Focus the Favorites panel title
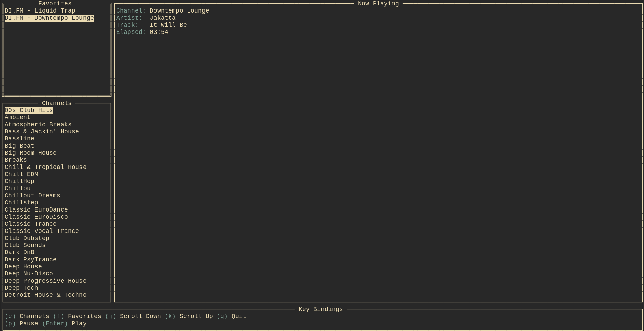Viewport: 644px width, 331px height. [55, 4]
